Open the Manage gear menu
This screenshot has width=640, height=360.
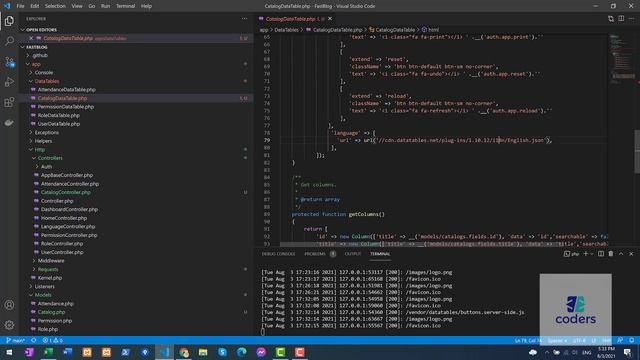pyautogui.click(x=9, y=325)
